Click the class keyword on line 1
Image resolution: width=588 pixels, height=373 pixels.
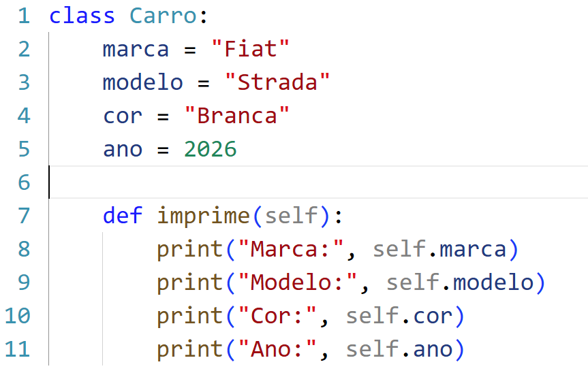tap(82, 16)
